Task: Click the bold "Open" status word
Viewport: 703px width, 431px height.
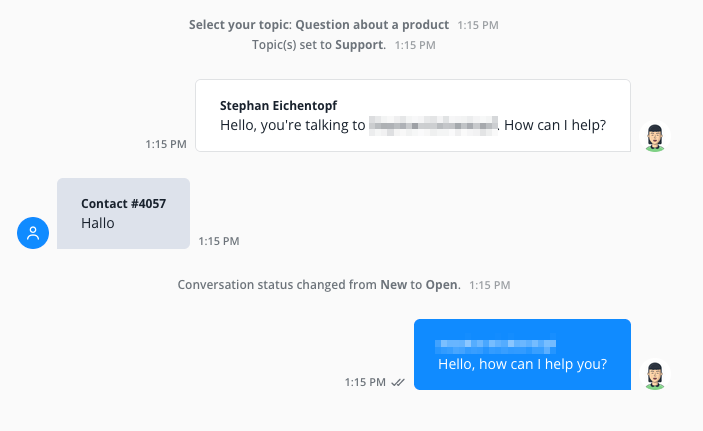Action: click(x=441, y=285)
